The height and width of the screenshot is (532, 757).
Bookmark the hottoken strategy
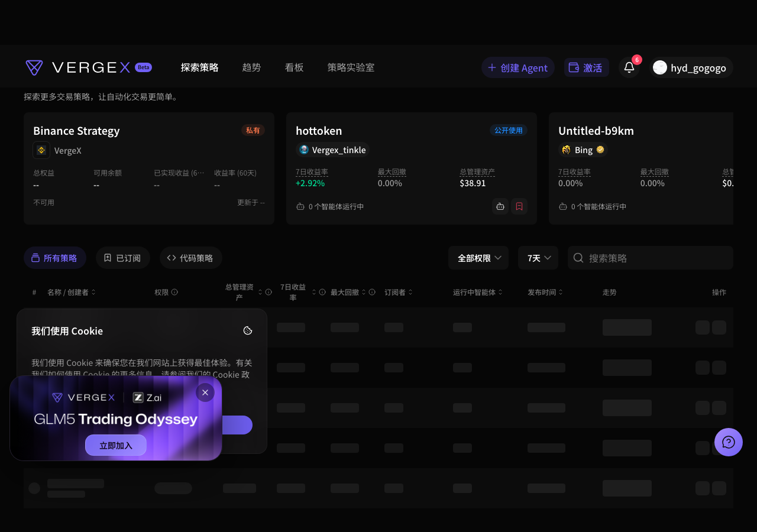pyautogui.click(x=519, y=206)
